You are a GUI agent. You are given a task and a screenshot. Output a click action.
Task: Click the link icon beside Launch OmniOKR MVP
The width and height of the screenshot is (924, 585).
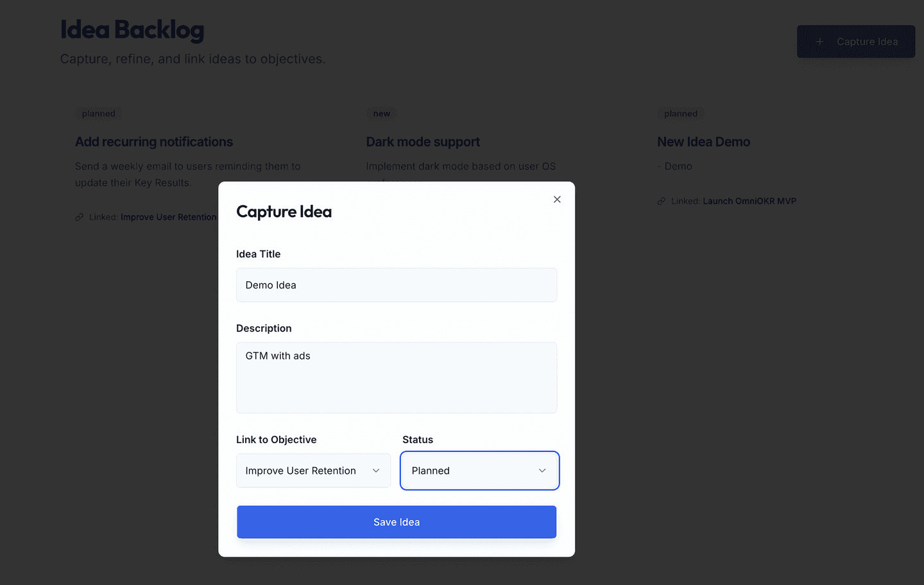pyautogui.click(x=661, y=200)
